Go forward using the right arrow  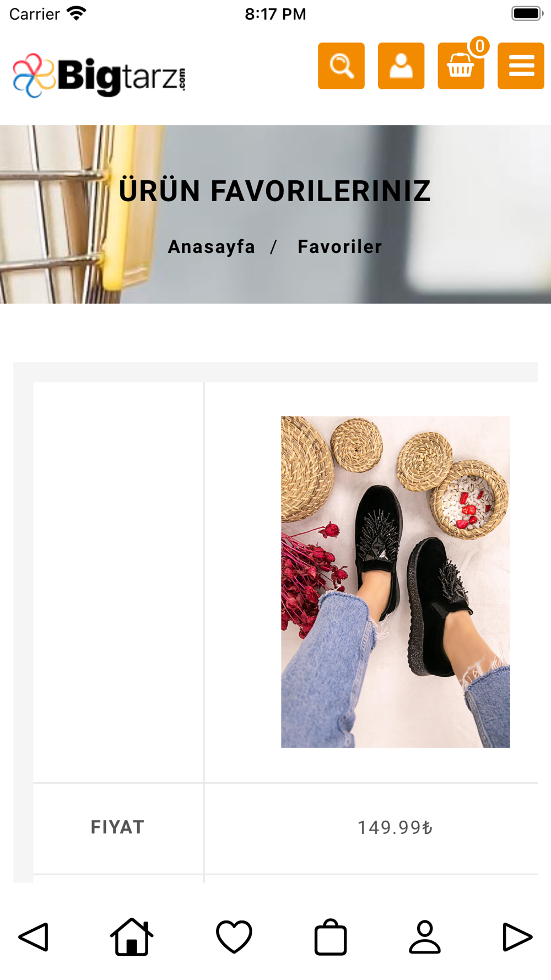tap(517, 936)
